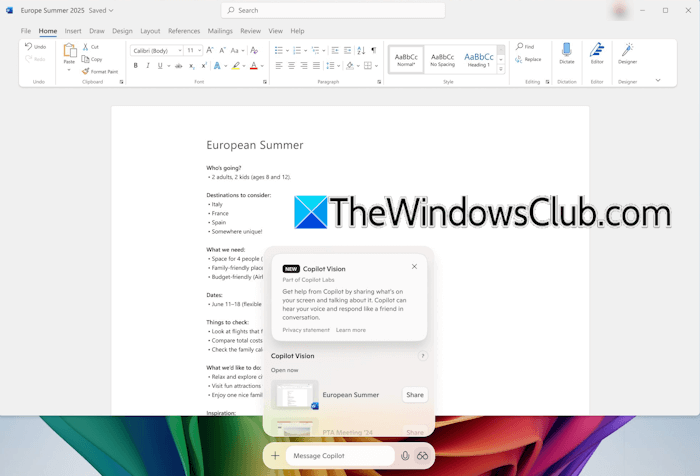Open the Editor pane
Viewport: 700px width, 476px height.
pos(597,54)
